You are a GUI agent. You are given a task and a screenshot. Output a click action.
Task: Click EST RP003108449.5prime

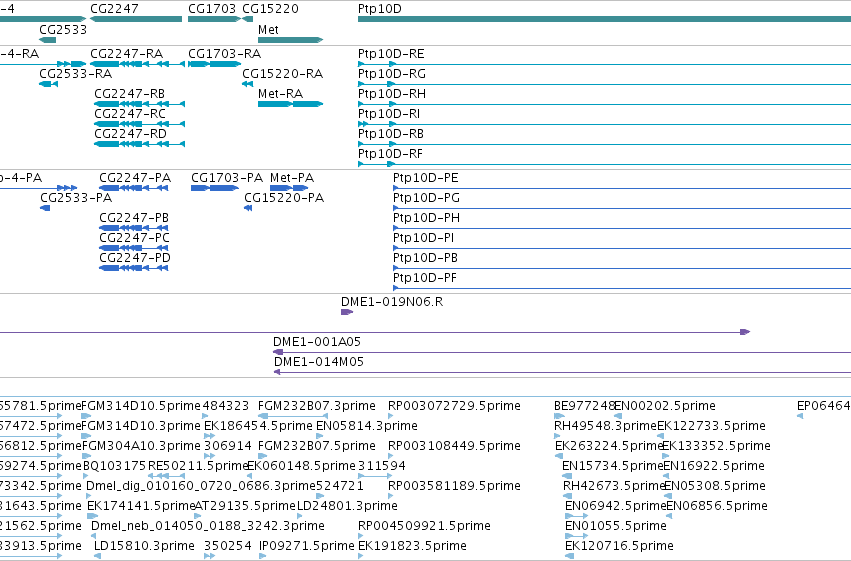click(391, 456)
